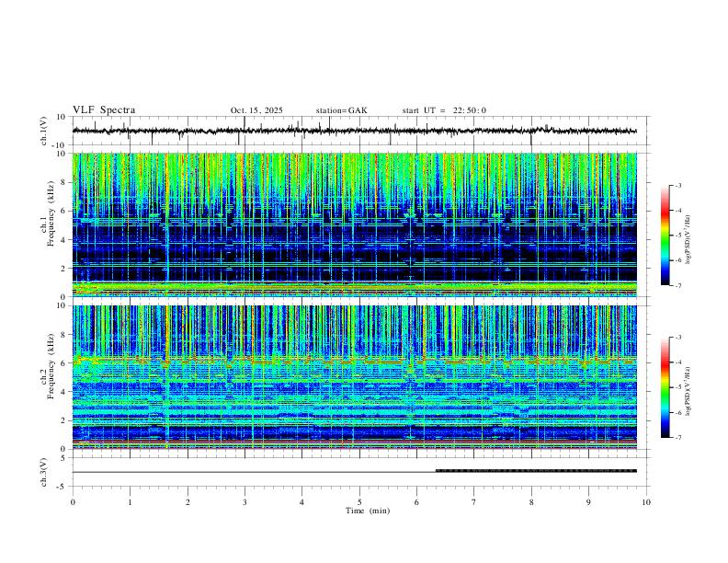Click the ch.2 spectrogram color bar
Screen dimensions: 728x563
click(665, 387)
